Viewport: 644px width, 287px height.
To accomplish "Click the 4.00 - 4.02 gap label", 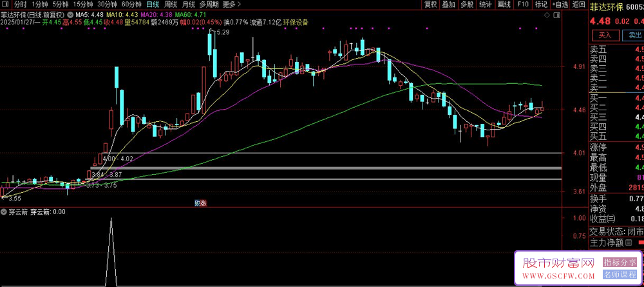I will point(118,158).
